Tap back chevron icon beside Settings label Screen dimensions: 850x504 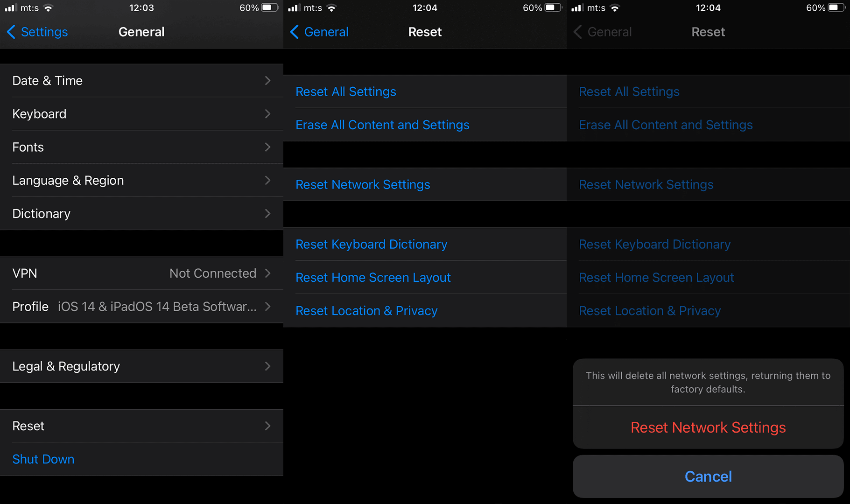point(11,32)
